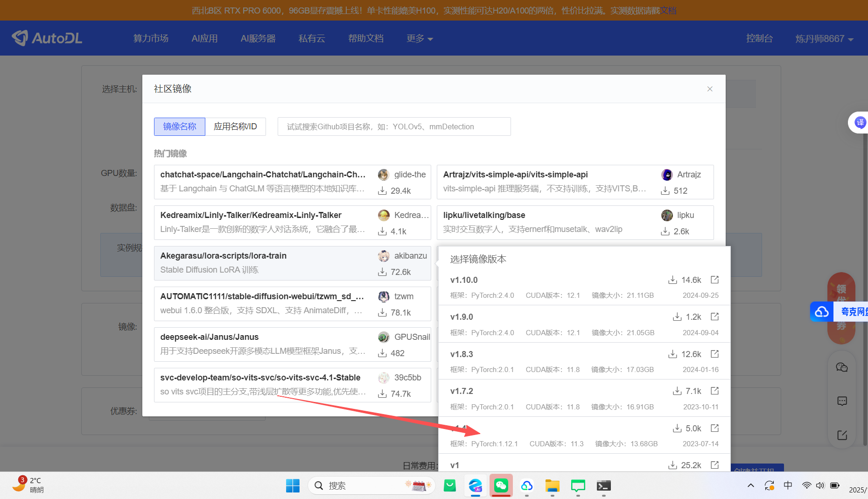Go to 算力市场 in navigation
Image resolution: width=868 pixels, height=499 pixels.
(x=151, y=39)
